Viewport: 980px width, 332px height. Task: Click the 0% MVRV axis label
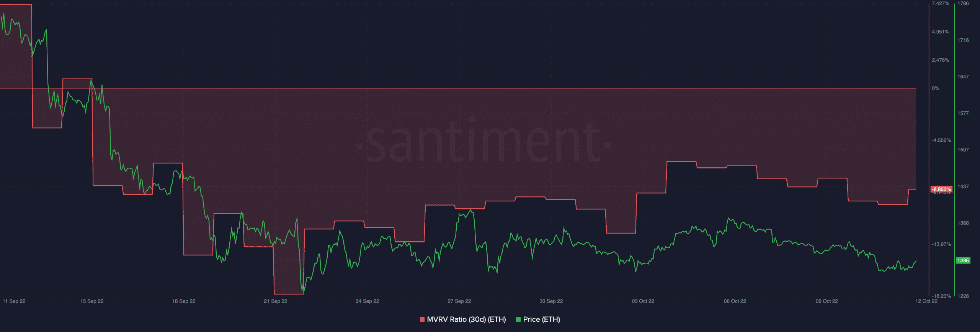936,88
